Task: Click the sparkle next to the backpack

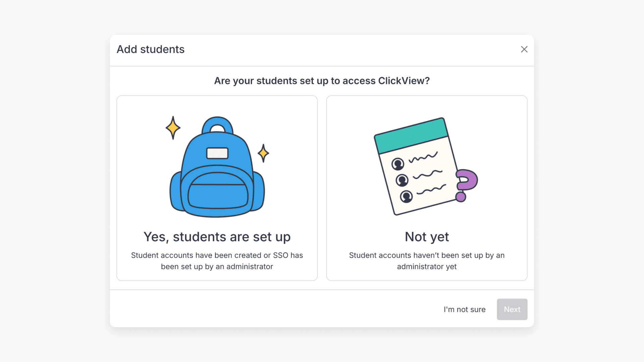Action: pyautogui.click(x=173, y=128)
